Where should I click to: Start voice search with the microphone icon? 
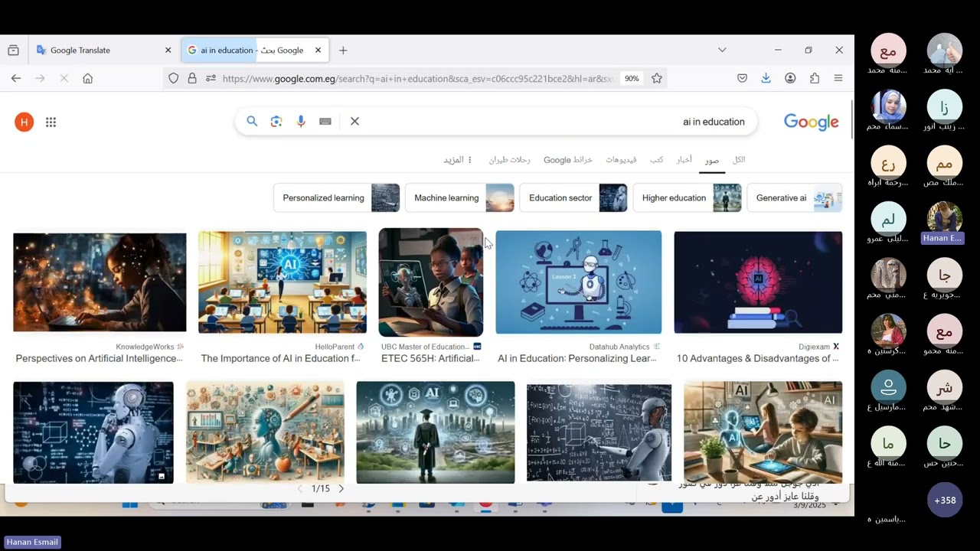point(301,122)
